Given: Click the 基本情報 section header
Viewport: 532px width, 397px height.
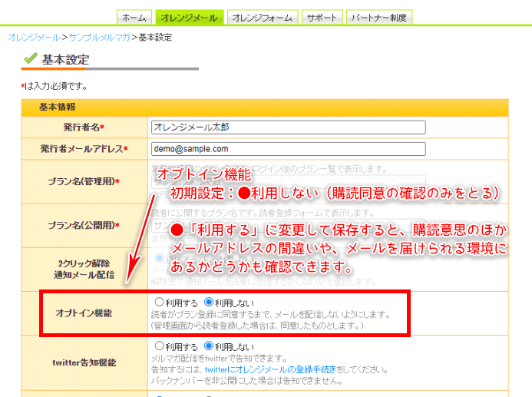Looking at the screenshot, I should click(265, 108).
